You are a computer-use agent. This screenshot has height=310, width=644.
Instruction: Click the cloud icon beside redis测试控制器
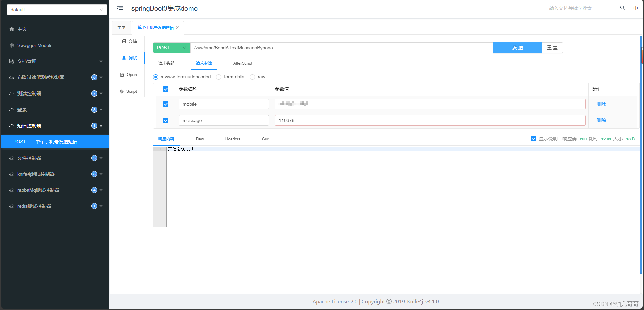(12, 206)
